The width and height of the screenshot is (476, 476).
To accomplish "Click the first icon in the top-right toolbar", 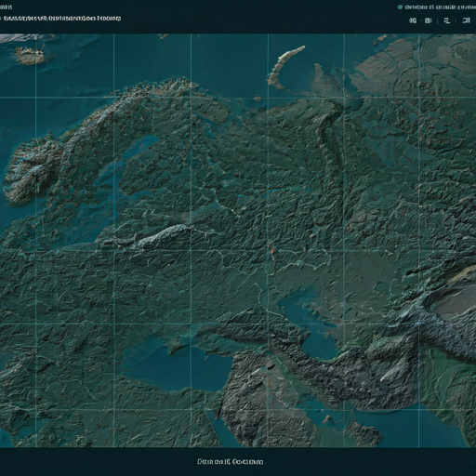I will [413, 20].
